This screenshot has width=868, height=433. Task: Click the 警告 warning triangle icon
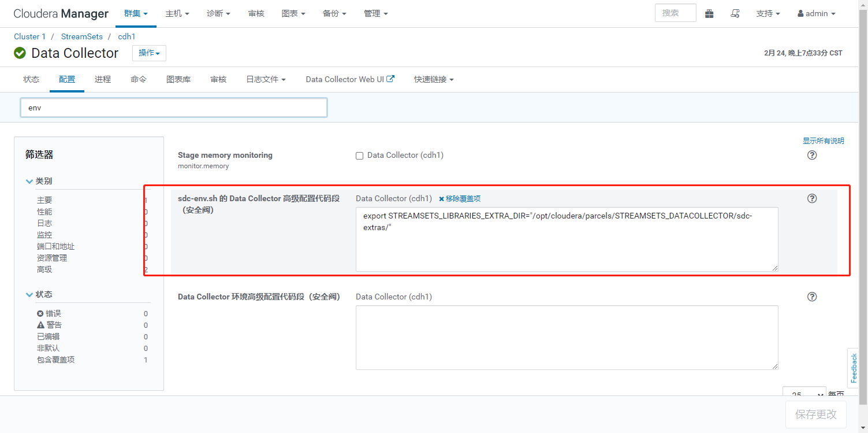(40, 325)
